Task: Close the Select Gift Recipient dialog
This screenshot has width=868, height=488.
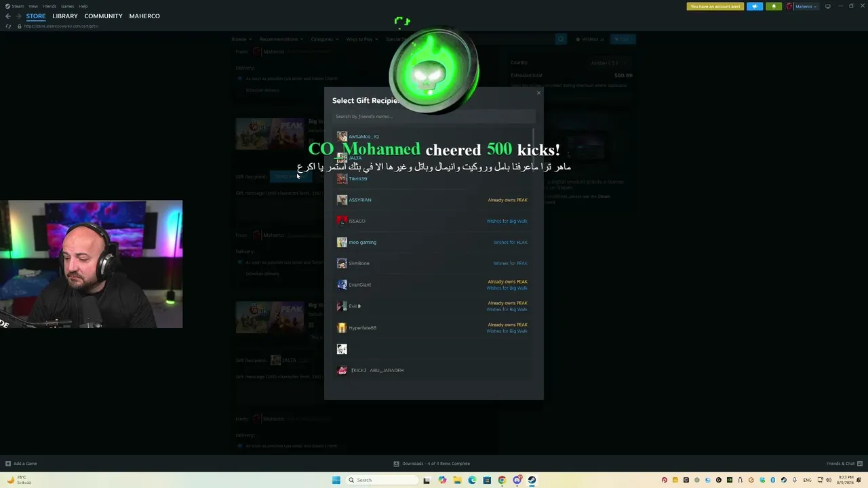Action: click(539, 93)
